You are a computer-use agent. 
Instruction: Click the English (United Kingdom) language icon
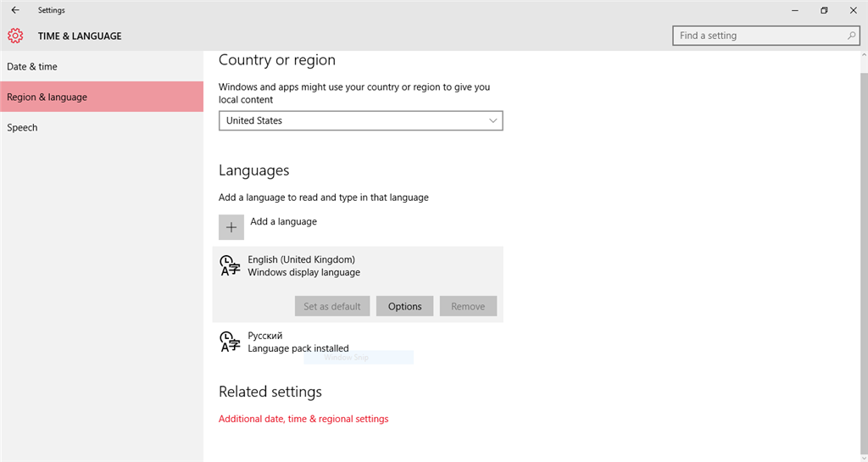point(231,265)
